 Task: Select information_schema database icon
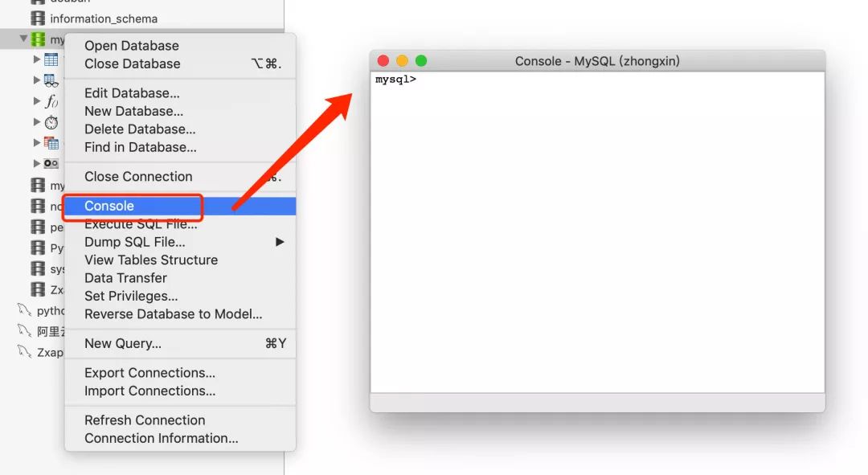(38, 18)
